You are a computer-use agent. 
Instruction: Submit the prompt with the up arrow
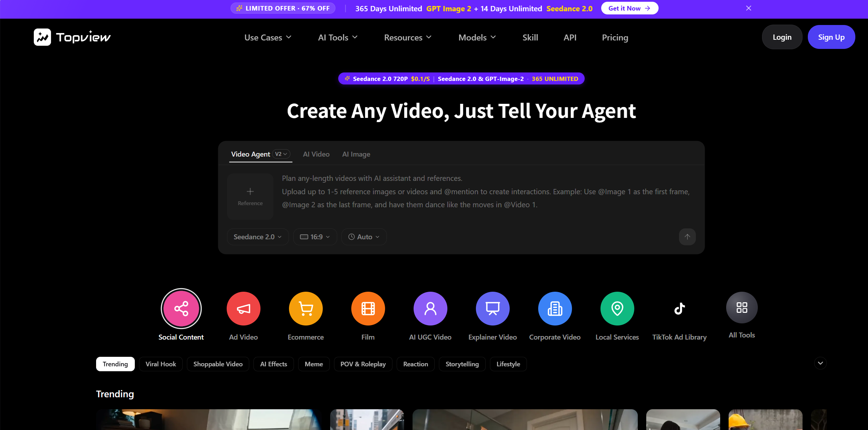(687, 237)
